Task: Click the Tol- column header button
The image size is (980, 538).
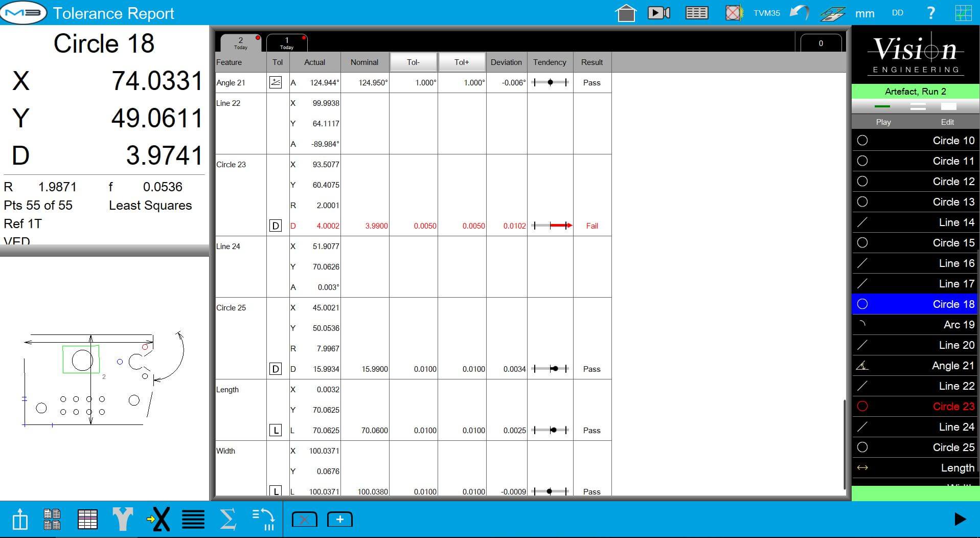Action: [413, 62]
